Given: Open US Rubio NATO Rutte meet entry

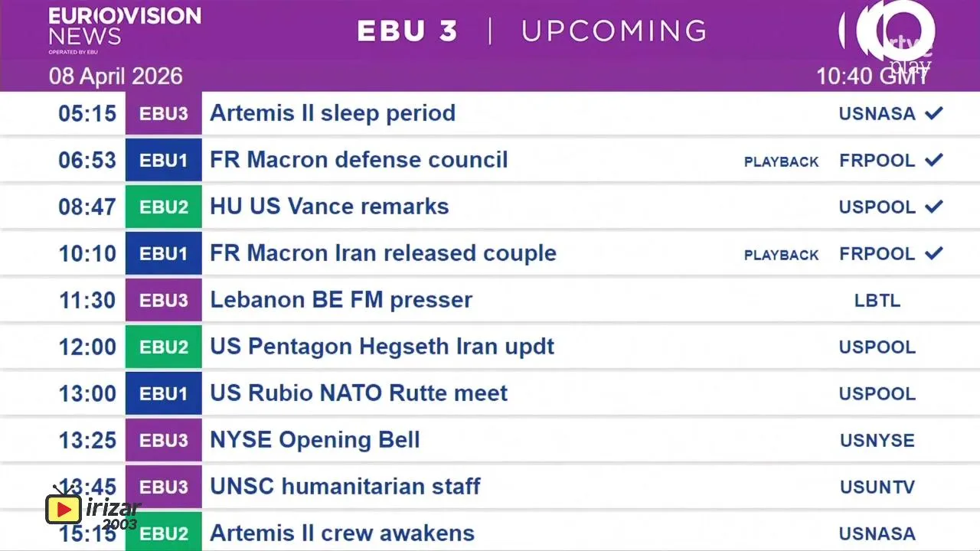Looking at the screenshot, I should tap(358, 393).
